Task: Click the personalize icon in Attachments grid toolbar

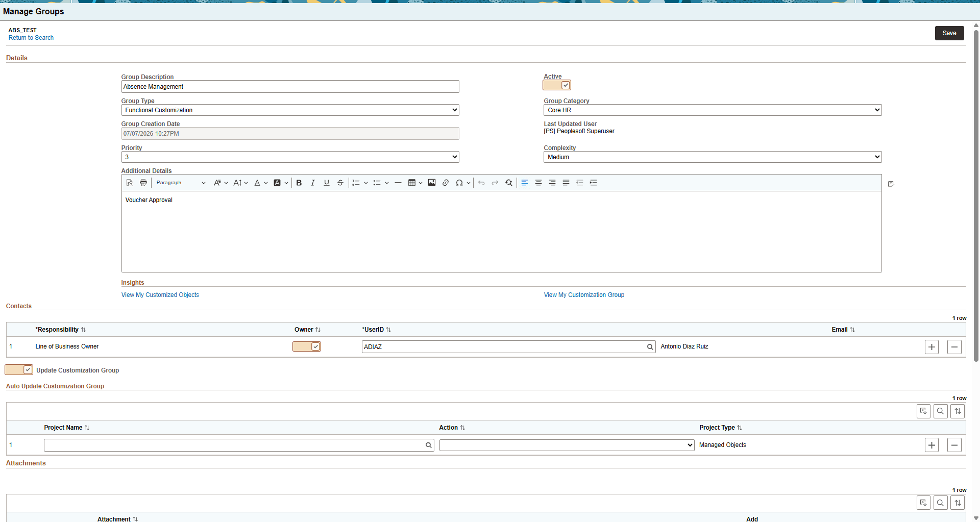Action: coord(924,503)
